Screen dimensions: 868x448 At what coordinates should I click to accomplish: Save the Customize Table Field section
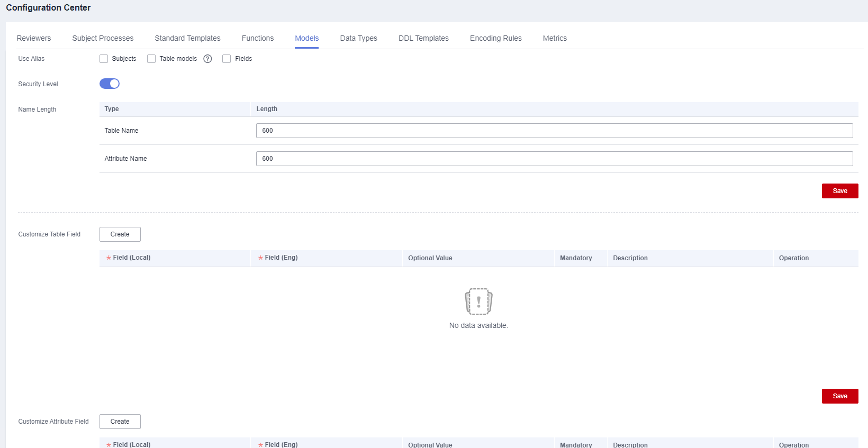[840, 396]
